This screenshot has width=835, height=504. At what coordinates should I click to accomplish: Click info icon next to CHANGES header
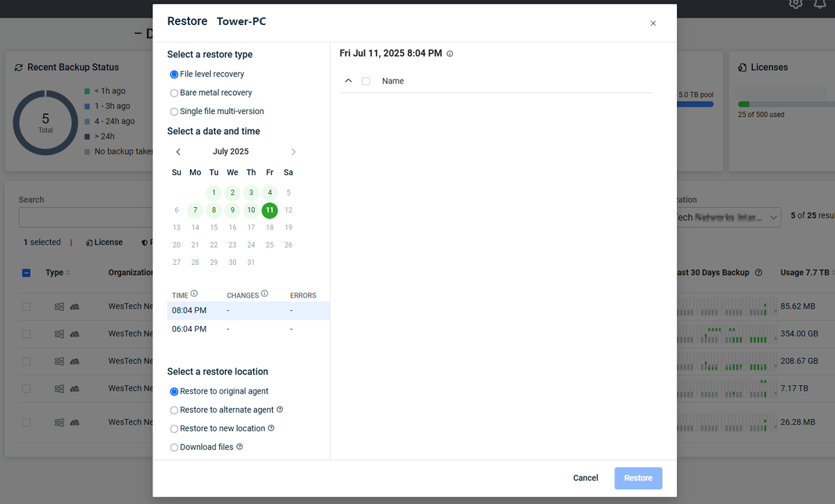264,294
